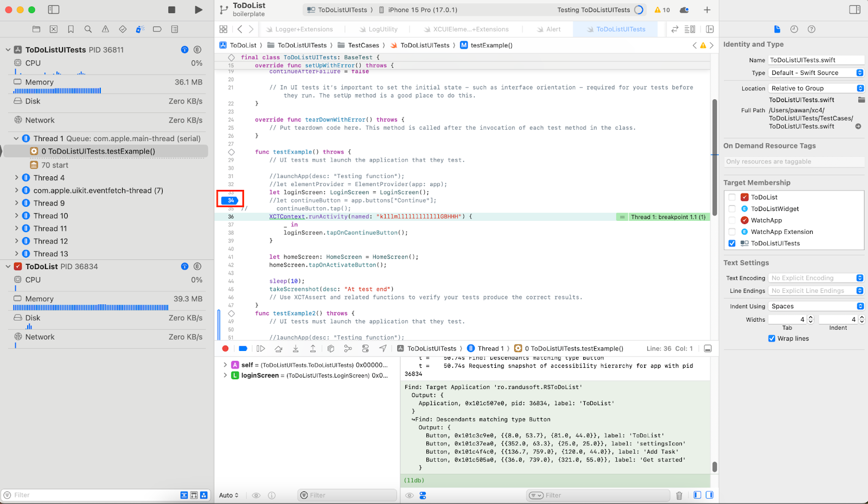Viewport: 868px width, 504px height.
Task: Collapse the ToDoList PID 36834 process
Action: (8, 267)
